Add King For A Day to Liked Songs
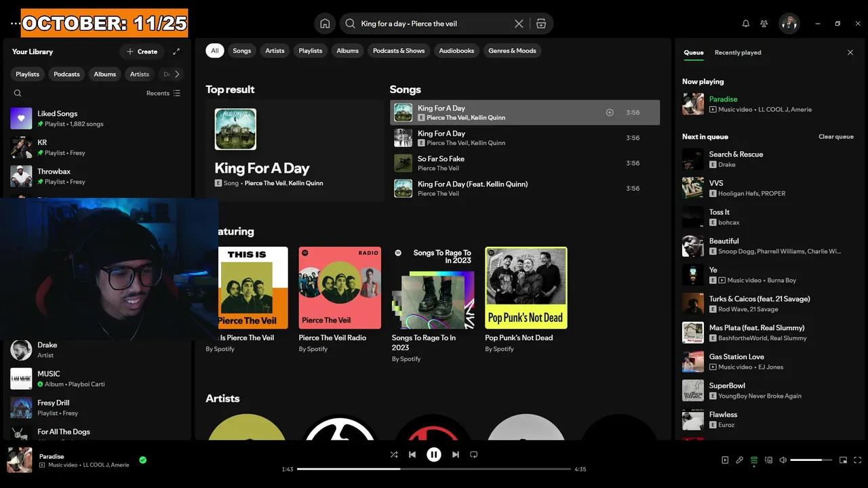868x488 pixels. pyautogui.click(x=610, y=113)
